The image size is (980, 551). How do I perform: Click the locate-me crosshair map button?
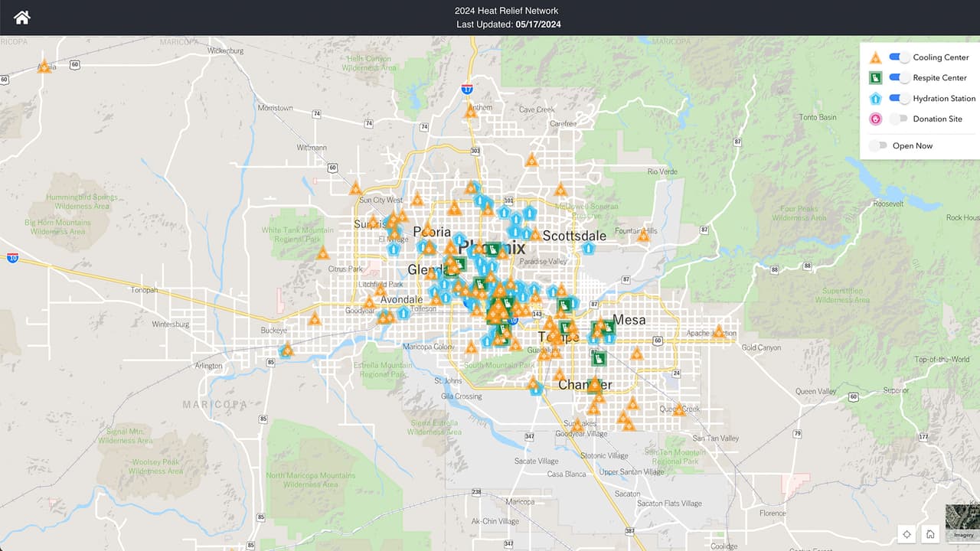click(x=906, y=534)
